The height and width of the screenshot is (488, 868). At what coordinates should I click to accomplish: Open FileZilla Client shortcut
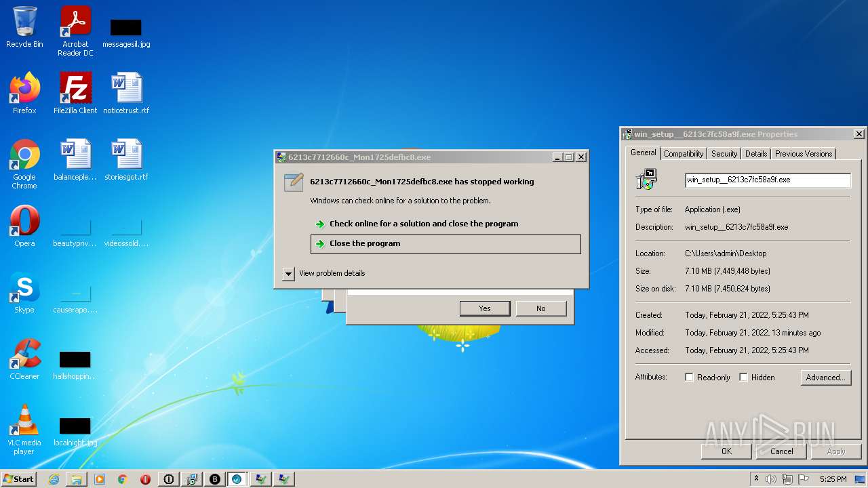(75, 94)
